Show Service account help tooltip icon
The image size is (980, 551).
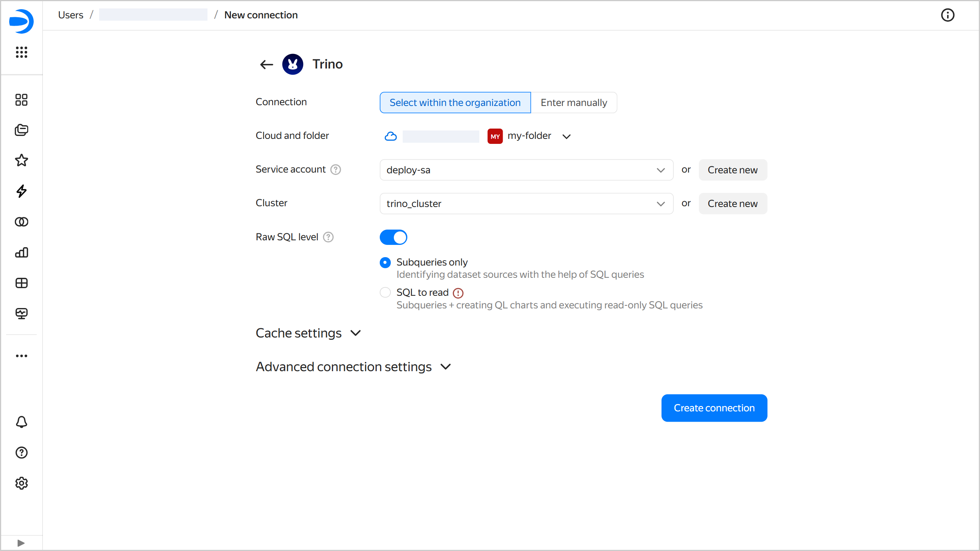(336, 170)
